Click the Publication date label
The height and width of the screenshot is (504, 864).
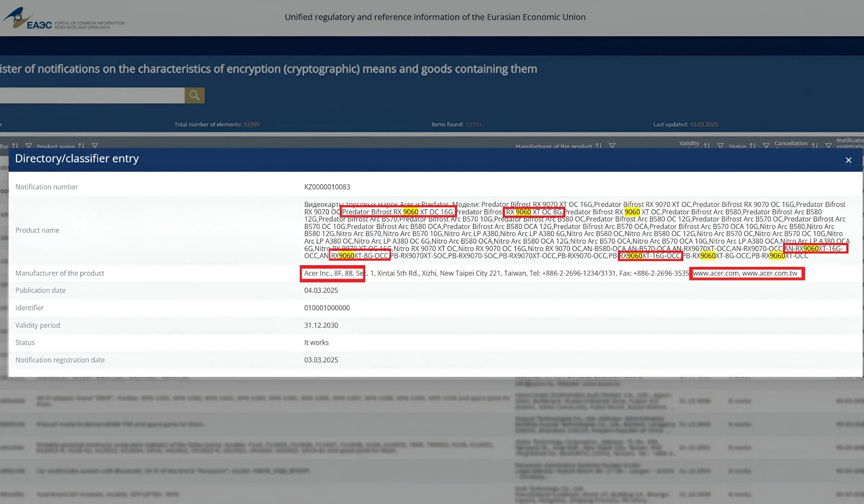click(x=40, y=291)
